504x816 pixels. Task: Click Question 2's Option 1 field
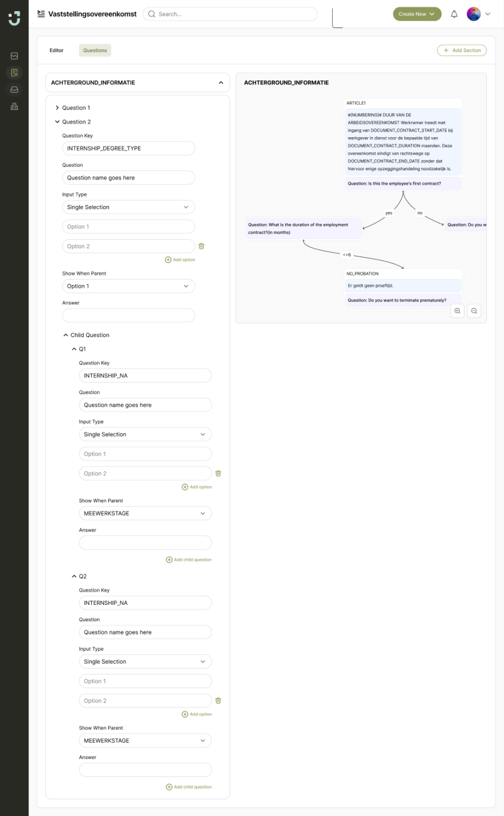pyautogui.click(x=129, y=227)
